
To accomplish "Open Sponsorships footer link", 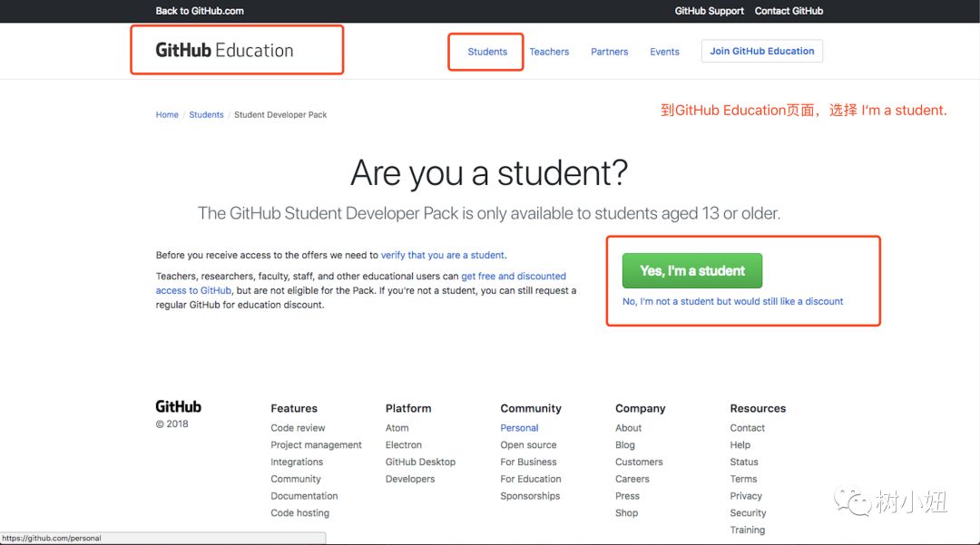I will (x=530, y=496).
